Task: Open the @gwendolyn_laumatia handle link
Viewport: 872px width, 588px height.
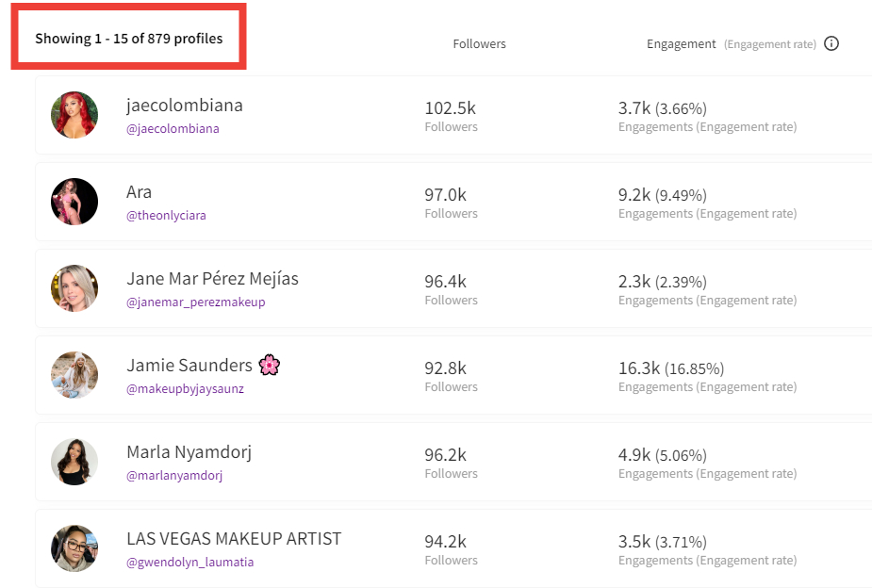Action: (x=189, y=563)
